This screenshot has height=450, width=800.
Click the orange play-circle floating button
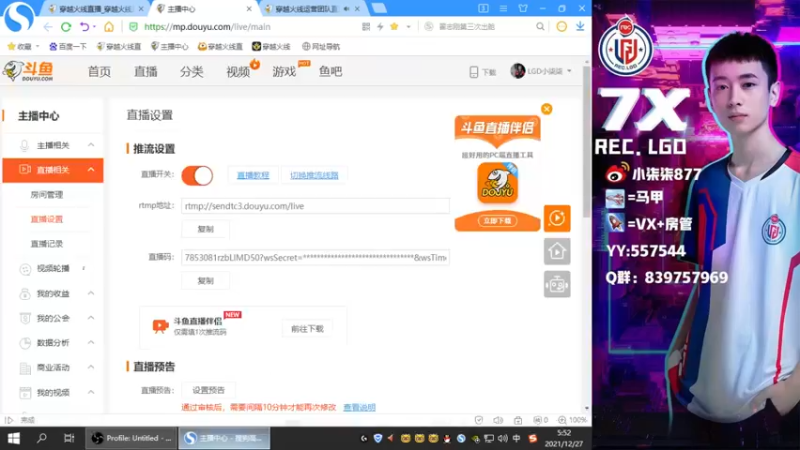pyautogui.click(x=557, y=218)
